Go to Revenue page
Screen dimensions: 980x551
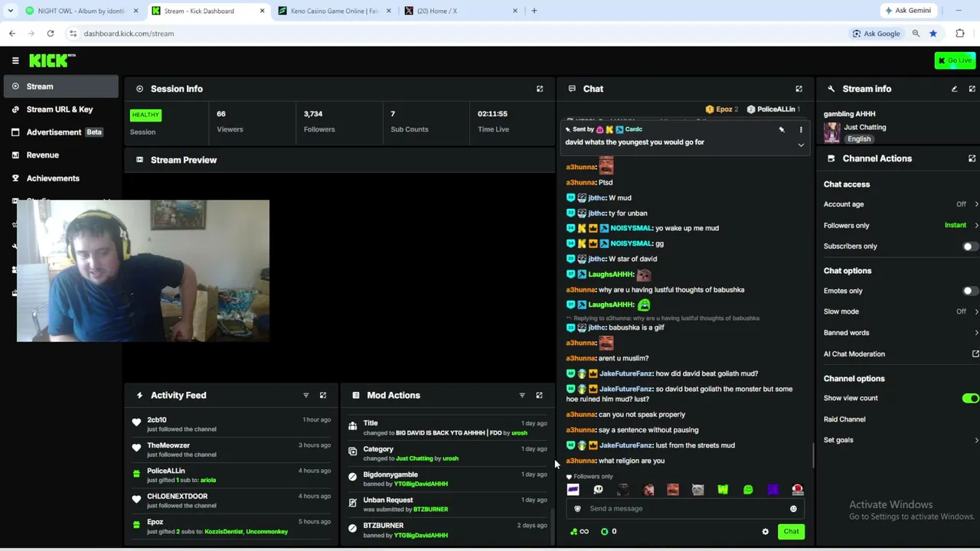coord(60,155)
